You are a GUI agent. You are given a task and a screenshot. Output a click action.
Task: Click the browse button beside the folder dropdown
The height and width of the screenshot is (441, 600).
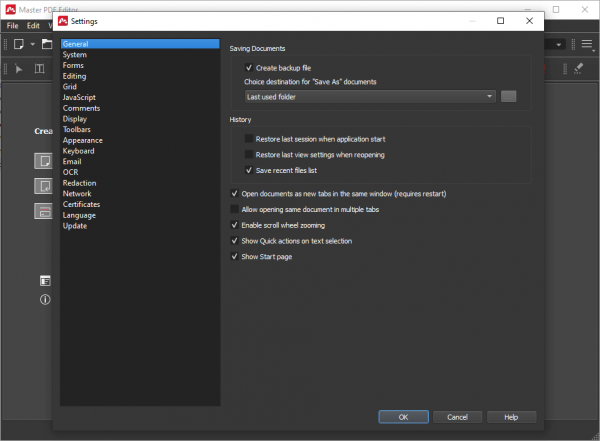[x=508, y=96]
